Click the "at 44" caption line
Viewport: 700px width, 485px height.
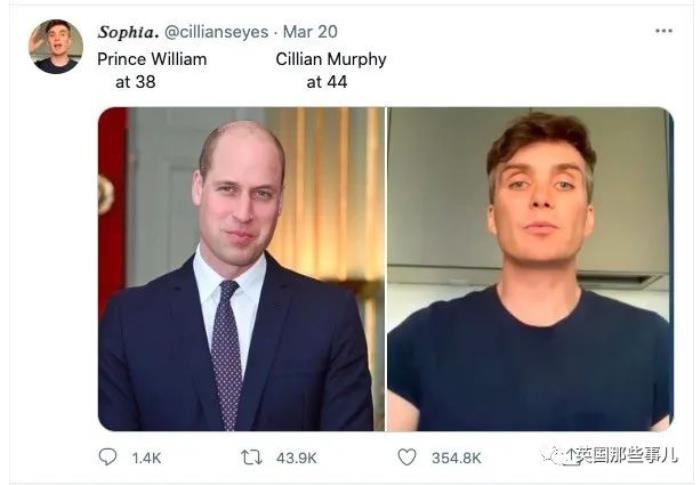[x=326, y=82]
